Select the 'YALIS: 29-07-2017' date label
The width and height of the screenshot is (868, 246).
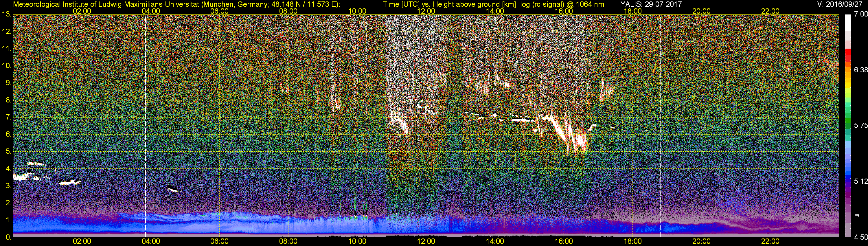pos(651,4)
